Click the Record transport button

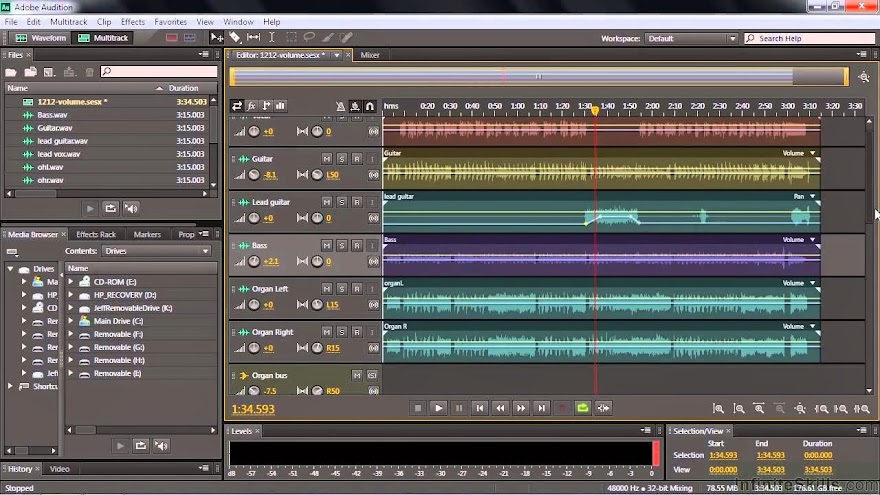click(562, 408)
